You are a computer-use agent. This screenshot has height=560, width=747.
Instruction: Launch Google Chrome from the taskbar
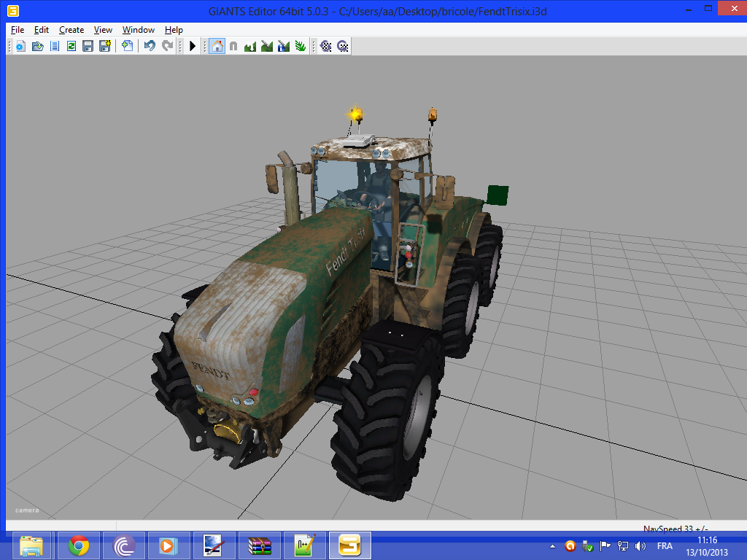point(79,545)
